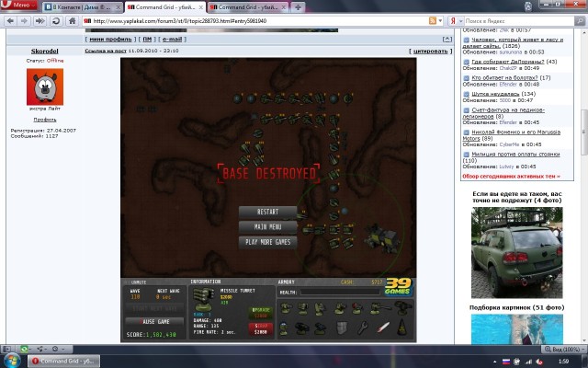Open the zoom 'Вид (100%)' dropdown
588x368 pixels.
coord(563,350)
